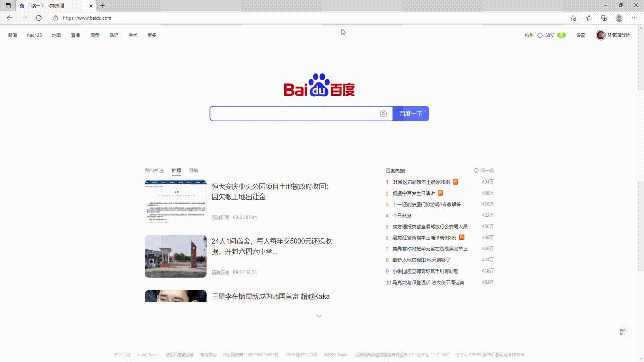Open the hao123 link
644x362 pixels.
[x=34, y=35]
